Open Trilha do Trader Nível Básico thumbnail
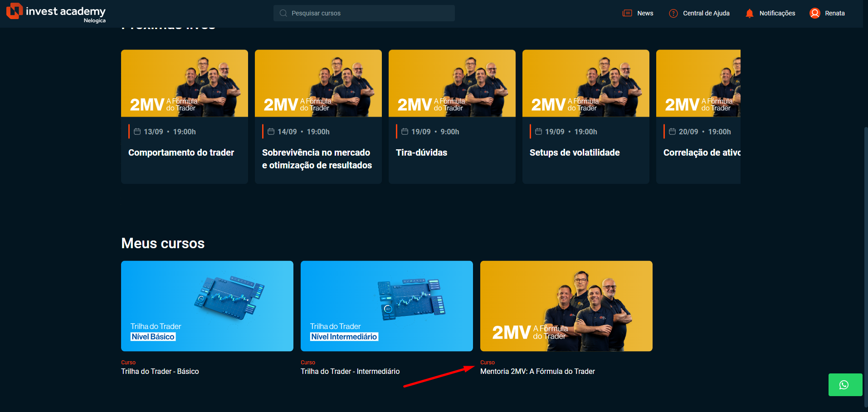 click(x=207, y=306)
